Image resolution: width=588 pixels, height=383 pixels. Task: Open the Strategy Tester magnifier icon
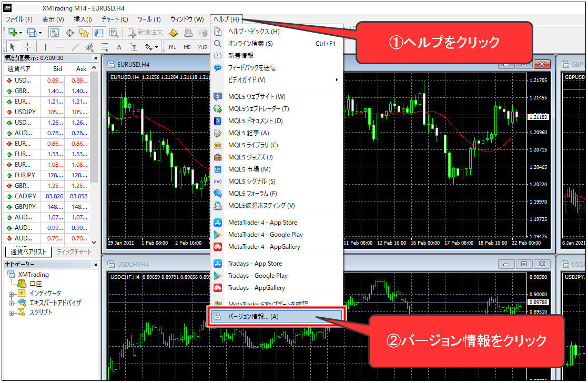(114, 33)
